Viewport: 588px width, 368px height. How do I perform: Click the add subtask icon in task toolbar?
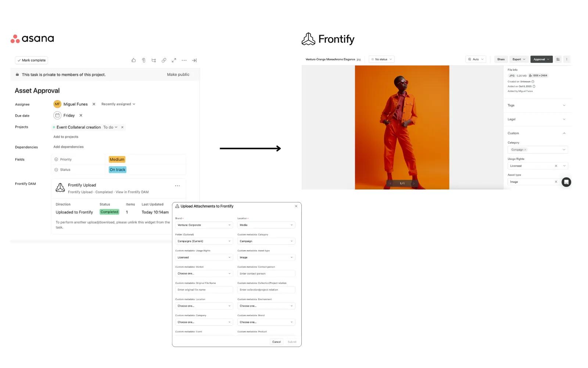(x=154, y=60)
